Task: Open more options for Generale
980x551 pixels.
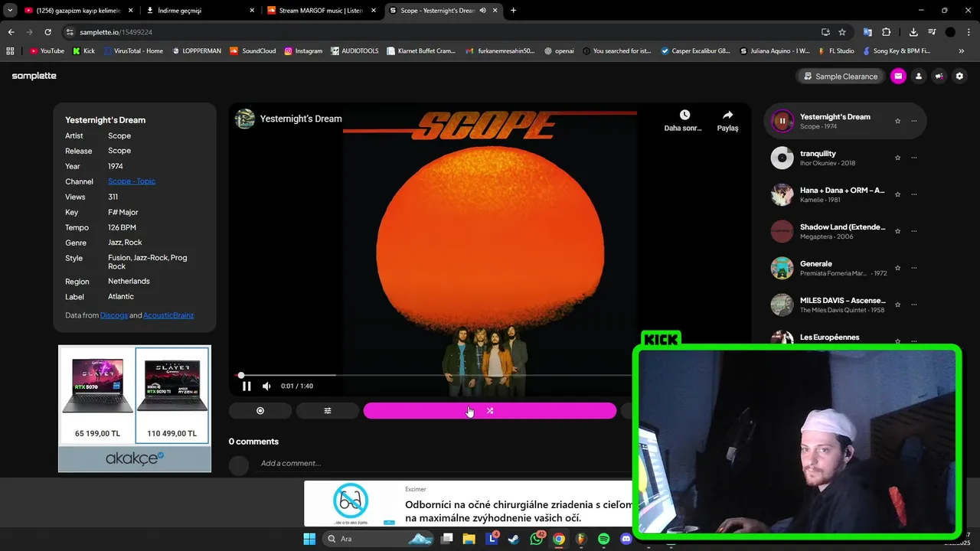Action: [914, 268]
